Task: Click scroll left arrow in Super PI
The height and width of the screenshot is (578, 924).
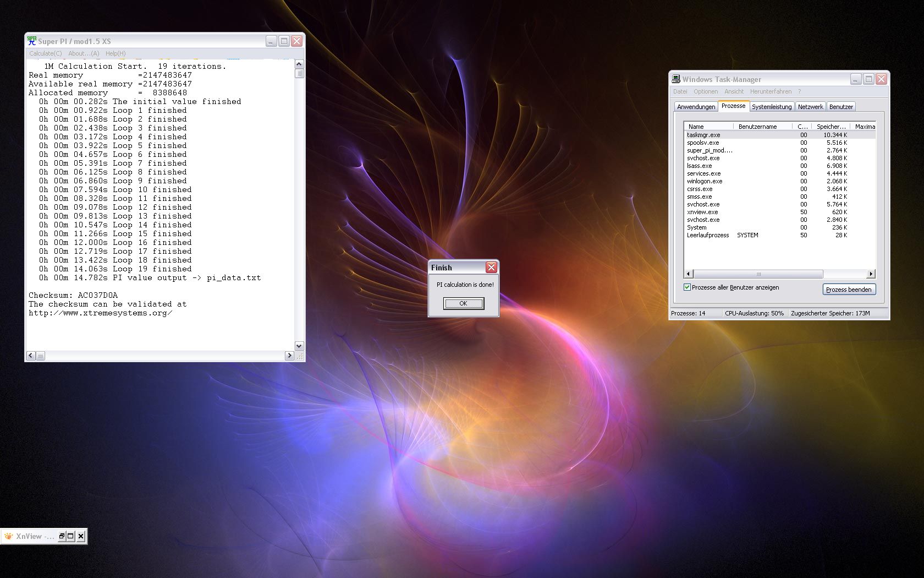Action: 31,356
